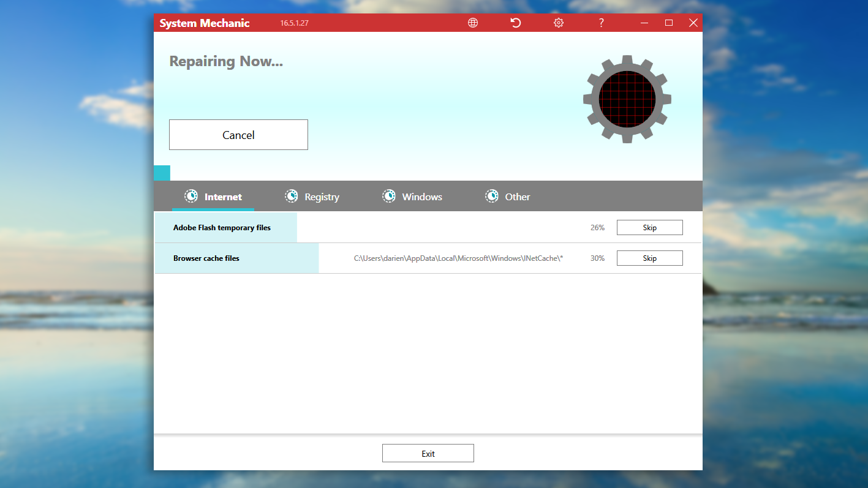Skip Adobe Flash temporary files repair

tap(649, 228)
